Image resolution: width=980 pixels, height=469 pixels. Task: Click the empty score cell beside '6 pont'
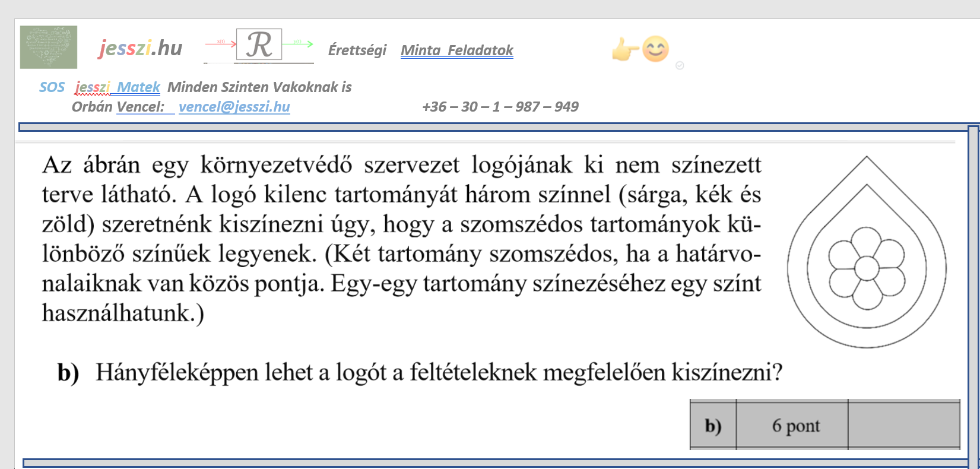point(903,425)
